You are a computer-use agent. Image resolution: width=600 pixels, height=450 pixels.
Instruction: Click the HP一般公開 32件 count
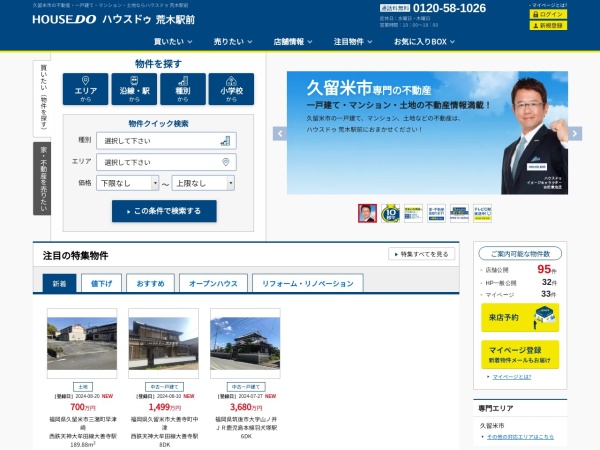(x=549, y=282)
